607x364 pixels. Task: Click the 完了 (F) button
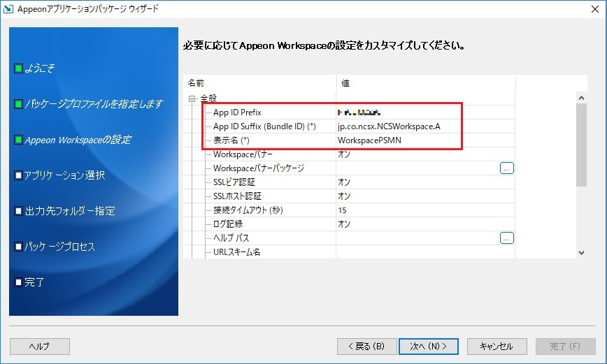[x=565, y=347]
